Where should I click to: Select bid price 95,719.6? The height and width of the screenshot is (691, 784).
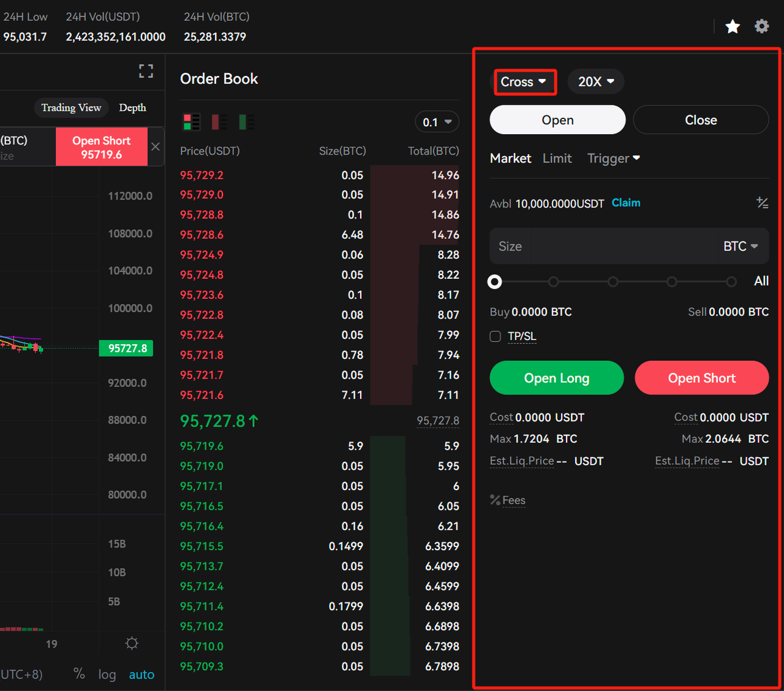(202, 446)
